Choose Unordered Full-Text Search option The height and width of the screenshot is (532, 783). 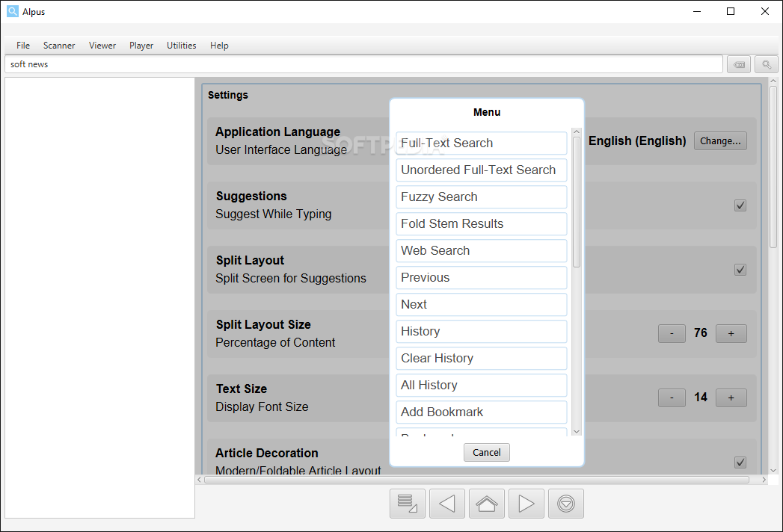(482, 170)
